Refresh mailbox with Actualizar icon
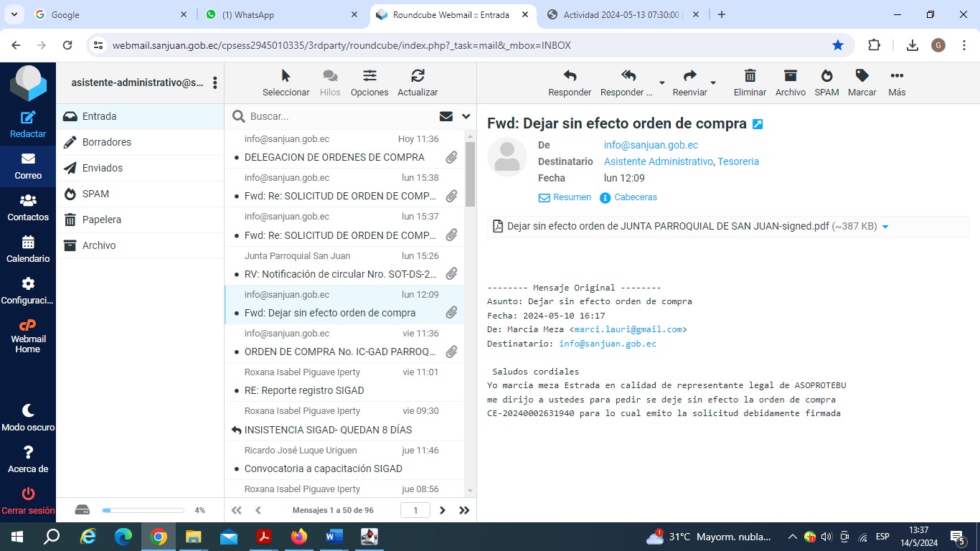This screenshot has width=980, height=551. click(418, 76)
